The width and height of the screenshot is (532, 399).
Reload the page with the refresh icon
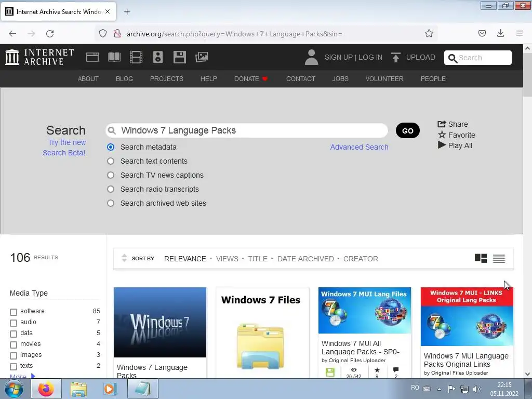(x=50, y=33)
